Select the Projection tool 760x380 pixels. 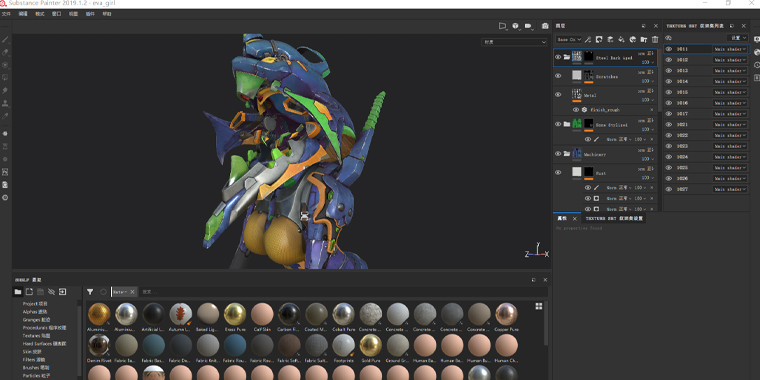pyautogui.click(x=5, y=65)
